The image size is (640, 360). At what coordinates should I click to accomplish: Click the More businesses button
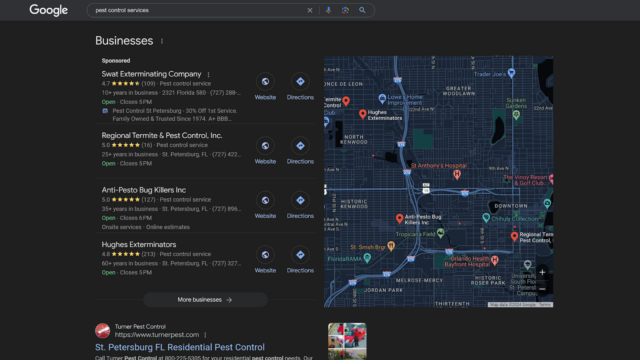(205, 300)
